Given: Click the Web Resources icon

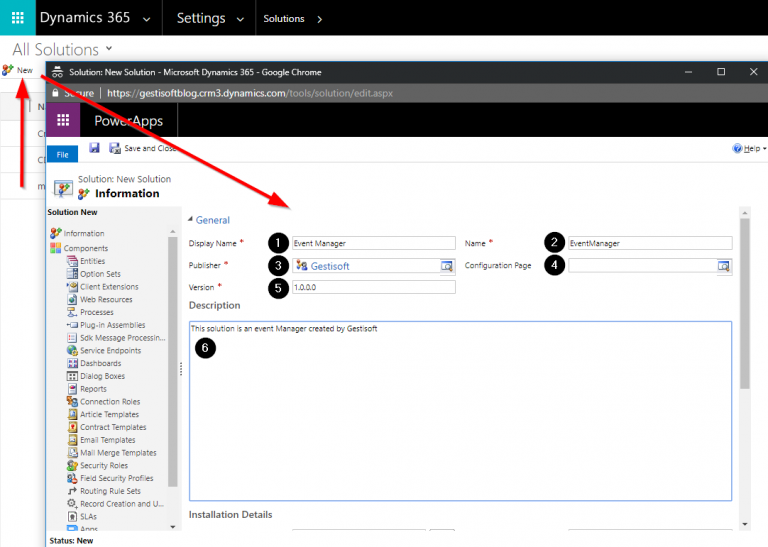Looking at the screenshot, I should (x=72, y=299).
